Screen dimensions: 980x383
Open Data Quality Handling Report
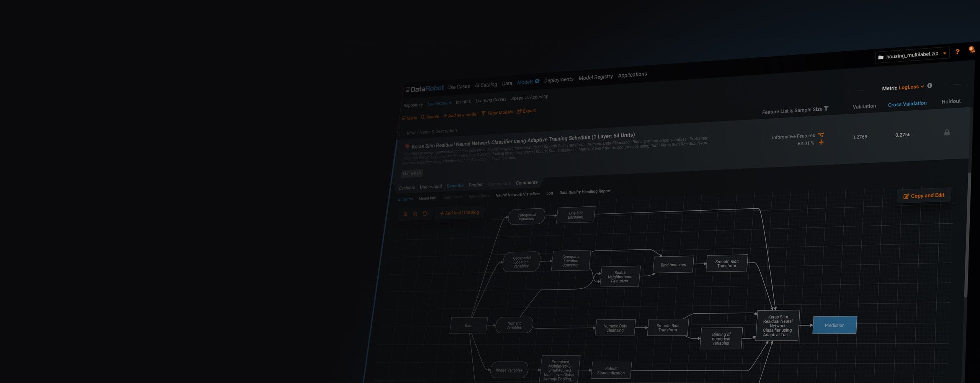(585, 191)
